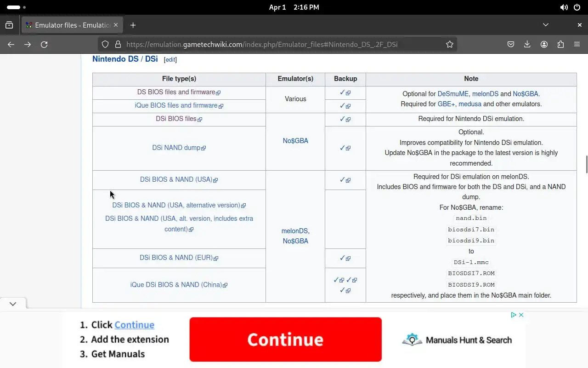Click backup checkmark for DS BIOS files row

coord(345,92)
